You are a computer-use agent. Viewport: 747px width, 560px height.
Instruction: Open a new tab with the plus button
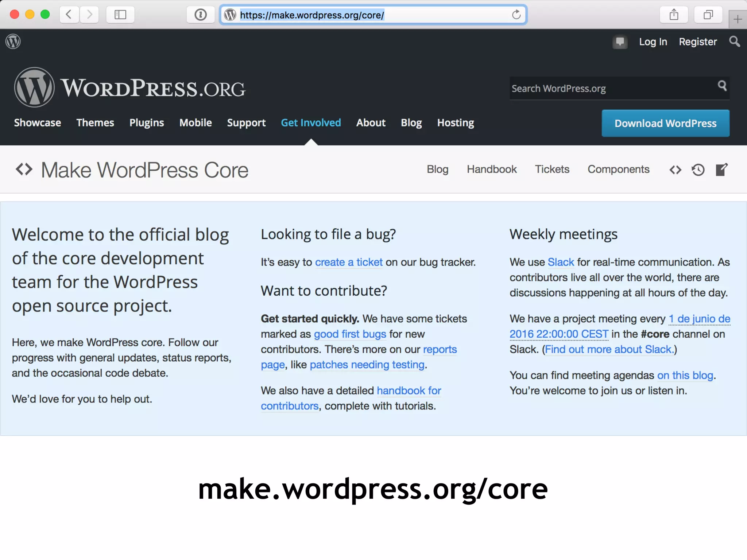(738, 19)
